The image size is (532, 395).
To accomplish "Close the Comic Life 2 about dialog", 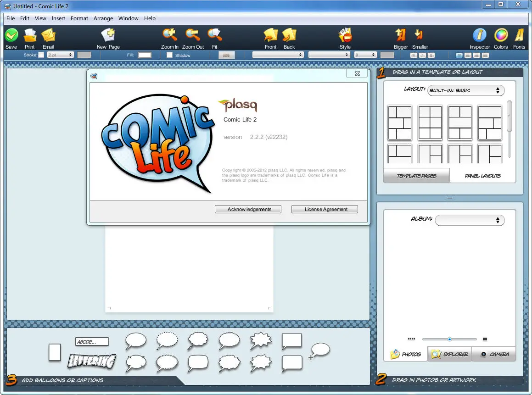I will (357, 73).
